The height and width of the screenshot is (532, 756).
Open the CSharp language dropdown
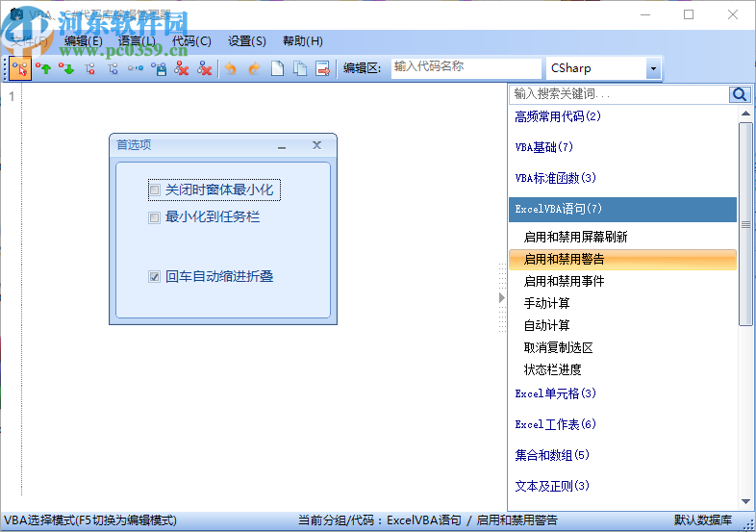click(653, 68)
